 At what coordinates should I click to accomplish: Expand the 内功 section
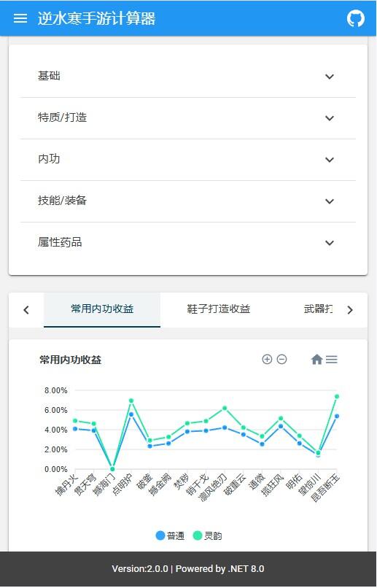(187, 160)
